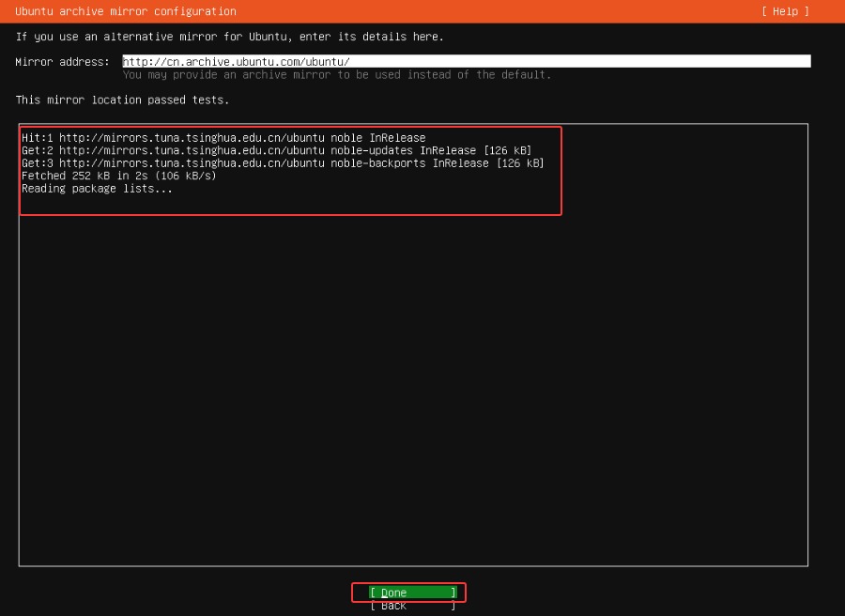Select the 'Get:2' noble-updates log line
The height and width of the screenshot is (616, 845).
point(276,151)
